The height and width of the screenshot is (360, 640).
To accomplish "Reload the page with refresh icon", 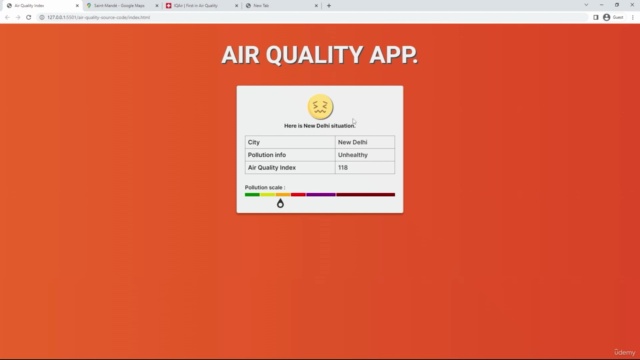I will point(29,17).
